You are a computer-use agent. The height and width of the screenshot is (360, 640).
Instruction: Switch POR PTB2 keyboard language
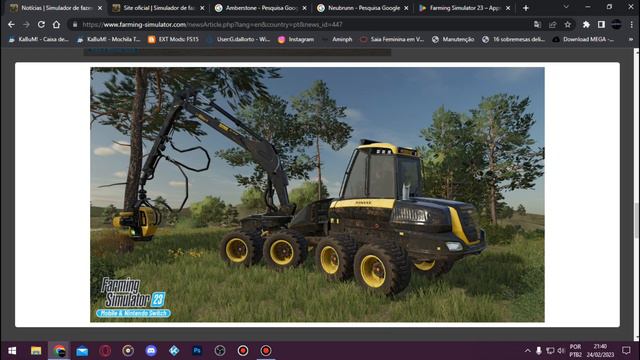pos(576,351)
